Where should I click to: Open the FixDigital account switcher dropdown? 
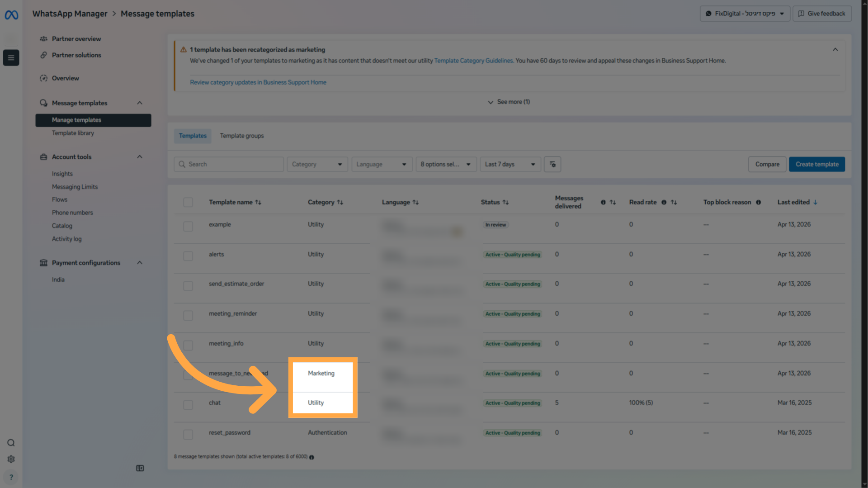(x=745, y=14)
